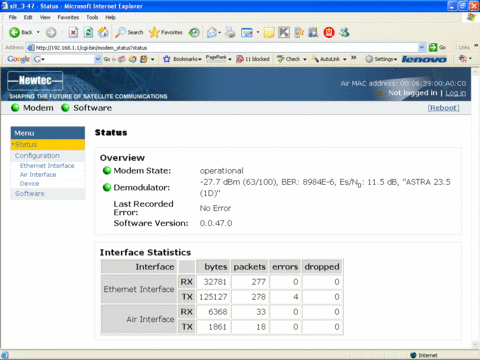Screen dimensions: 480x360
Task: Click the address bar URL field
Action: (x=223, y=47)
